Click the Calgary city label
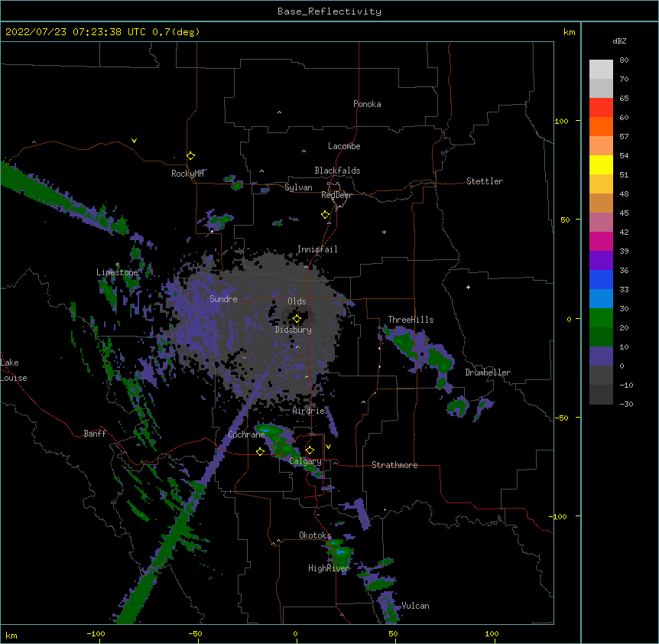Screen dimensions: 659x644 coord(305,461)
